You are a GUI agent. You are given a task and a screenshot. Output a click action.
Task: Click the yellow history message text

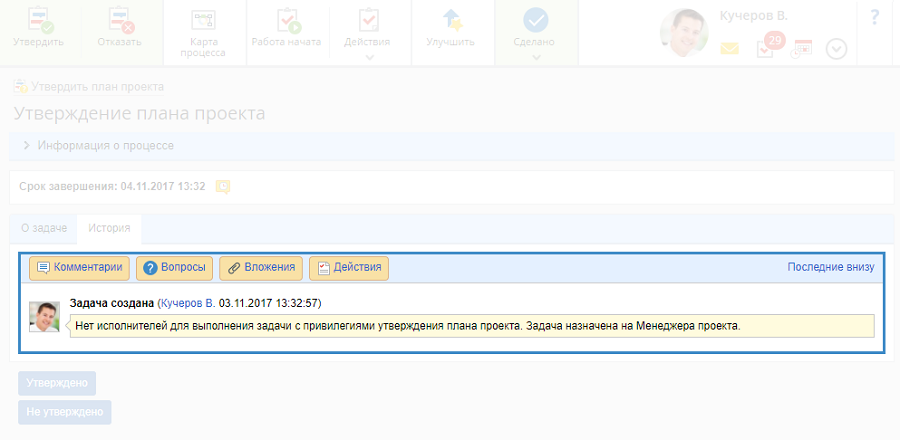click(408, 326)
